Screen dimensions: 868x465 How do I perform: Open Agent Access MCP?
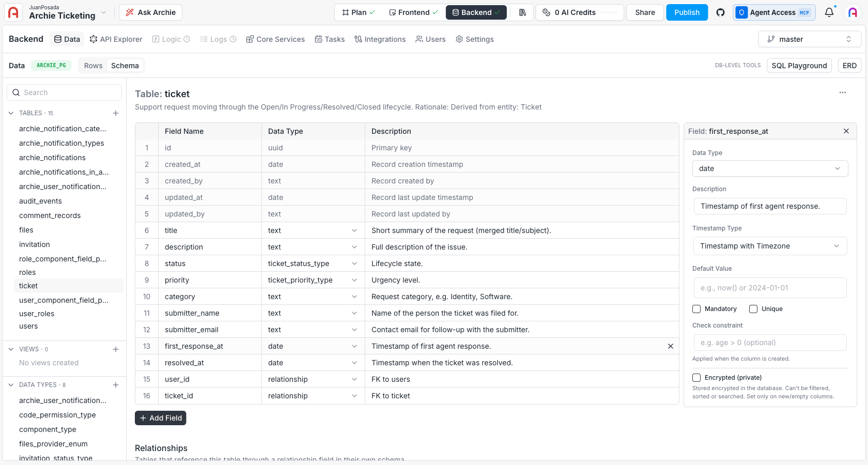pos(774,12)
